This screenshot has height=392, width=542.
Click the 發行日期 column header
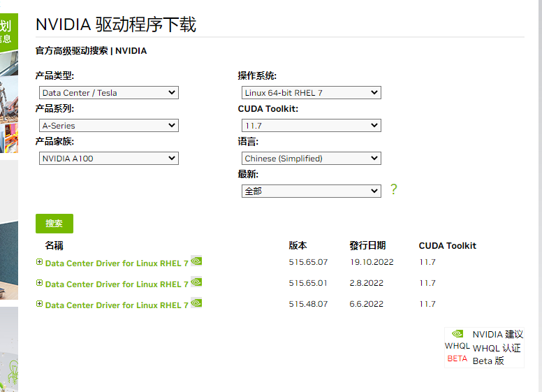click(367, 245)
